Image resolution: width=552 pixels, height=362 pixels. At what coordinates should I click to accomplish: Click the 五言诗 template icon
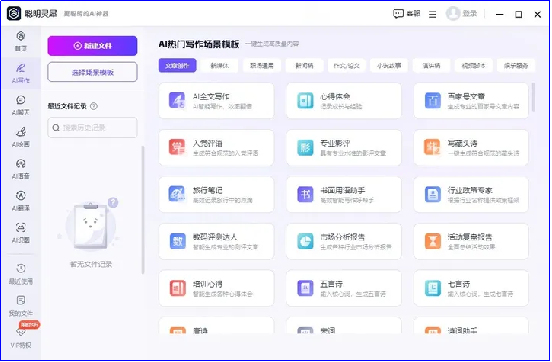[x=305, y=288]
